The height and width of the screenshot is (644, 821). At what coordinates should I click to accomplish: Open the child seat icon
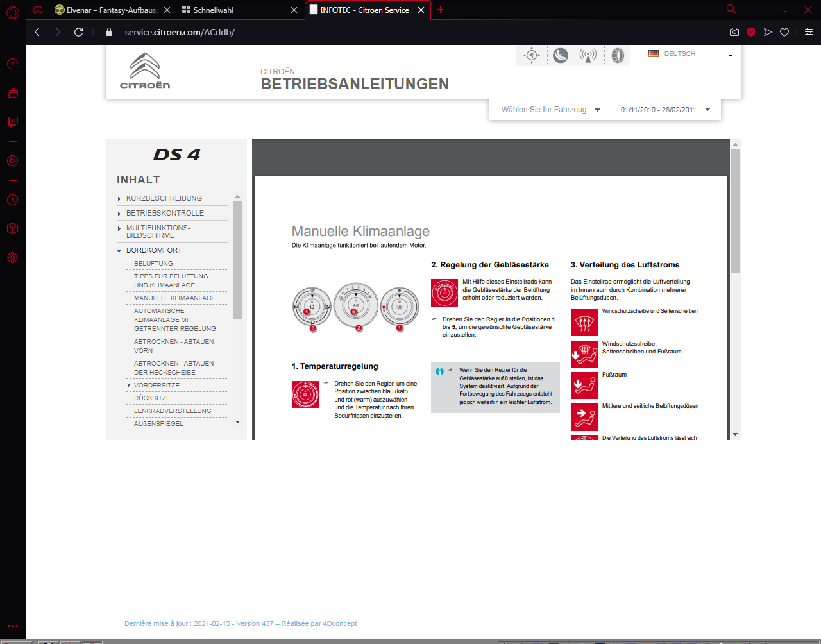(x=561, y=55)
